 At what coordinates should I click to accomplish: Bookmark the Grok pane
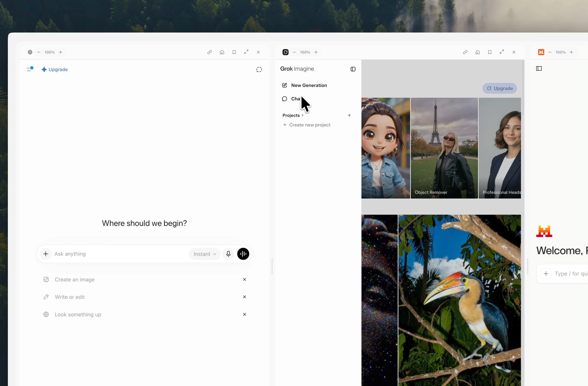click(490, 52)
